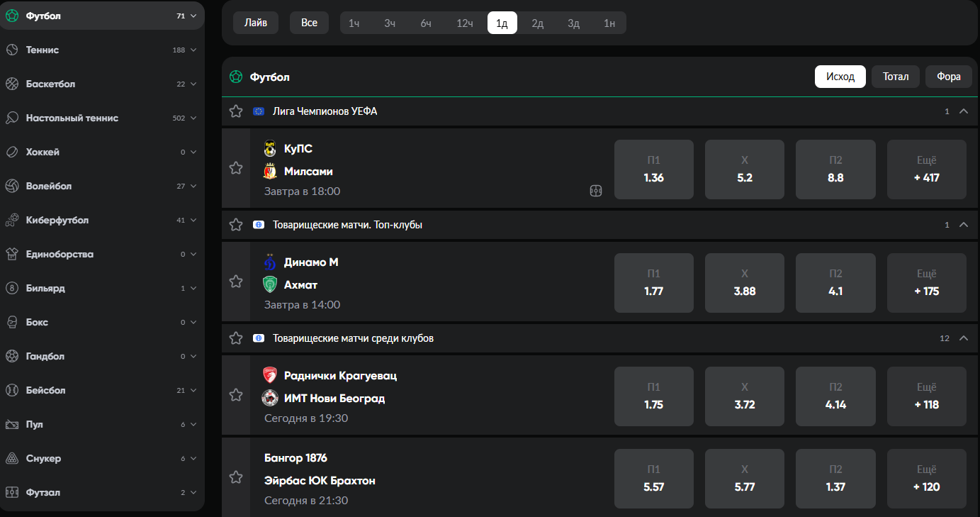Pick П1 odds 1.77 for Динамо М
980x517 pixels.
(x=654, y=283)
